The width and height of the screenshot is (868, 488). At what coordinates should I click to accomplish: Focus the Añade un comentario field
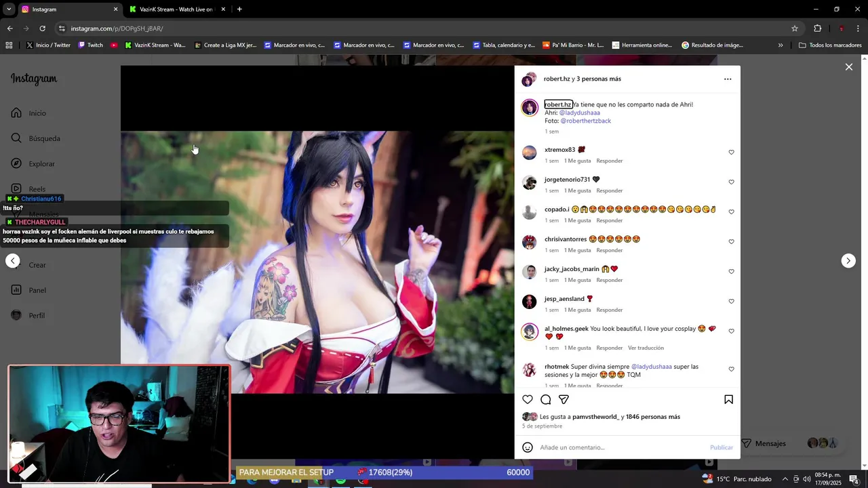click(x=623, y=447)
